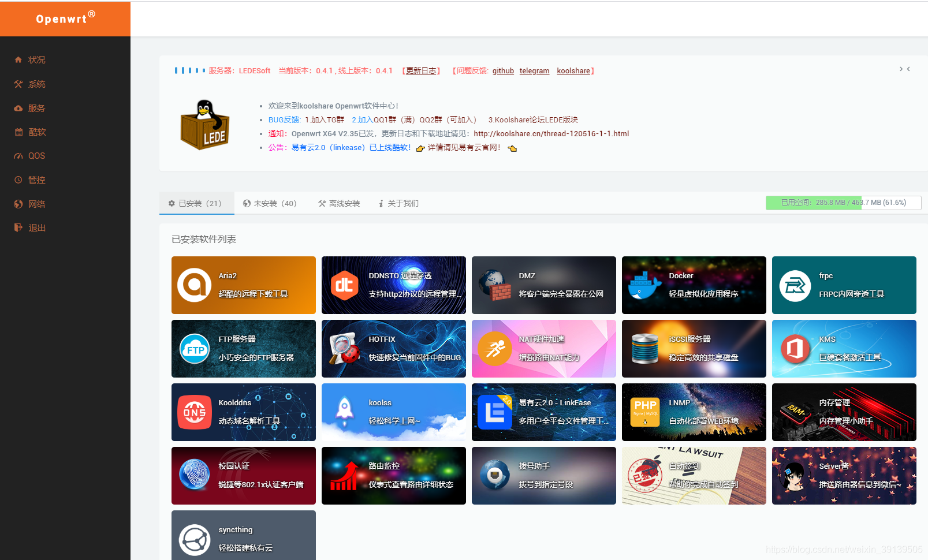This screenshot has width=928, height=560.
Task: Click the Docker whale icon
Action: coord(644,285)
